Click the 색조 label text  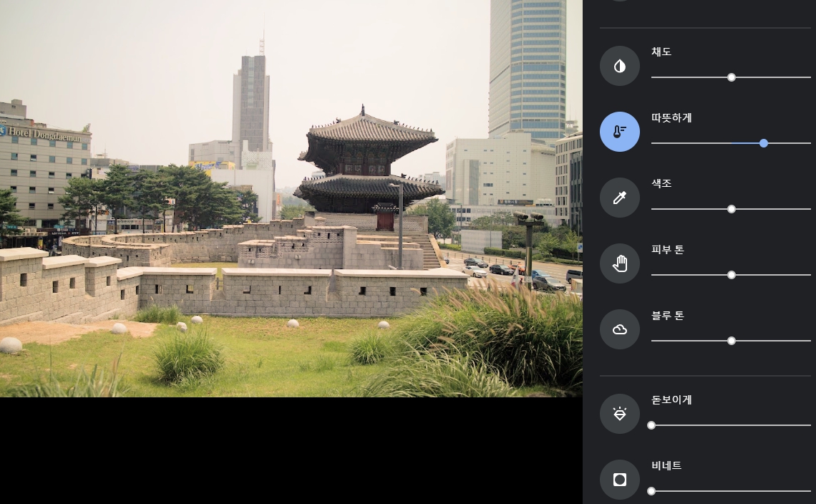click(661, 183)
